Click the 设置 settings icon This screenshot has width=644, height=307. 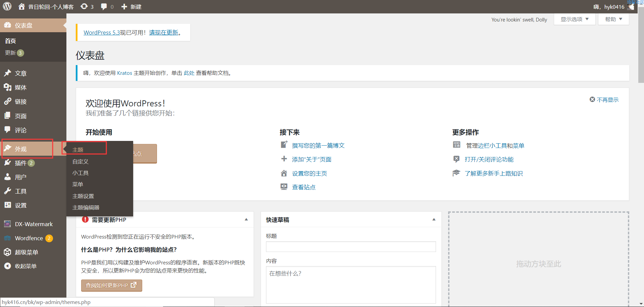[x=7, y=205]
